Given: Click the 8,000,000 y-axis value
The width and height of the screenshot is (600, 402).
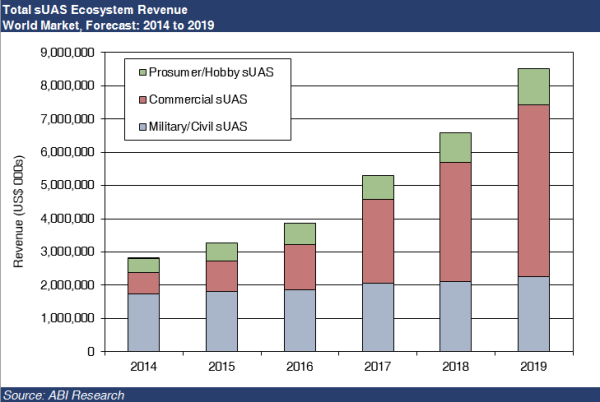Looking at the screenshot, I should [x=67, y=85].
